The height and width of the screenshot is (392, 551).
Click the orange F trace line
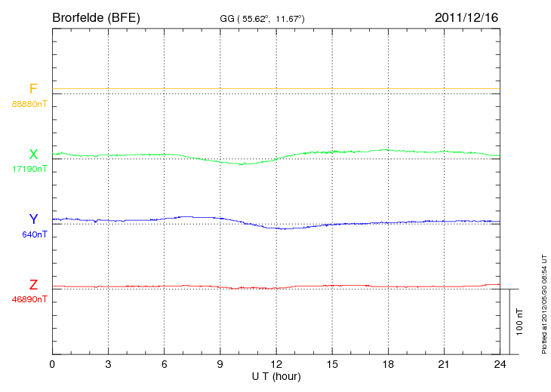click(x=276, y=88)
